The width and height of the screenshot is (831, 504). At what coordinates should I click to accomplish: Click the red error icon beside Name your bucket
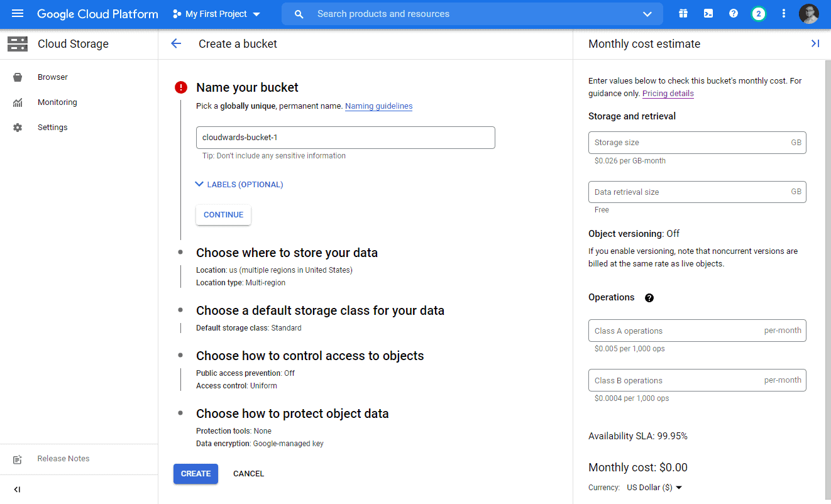tap(181, 87)
